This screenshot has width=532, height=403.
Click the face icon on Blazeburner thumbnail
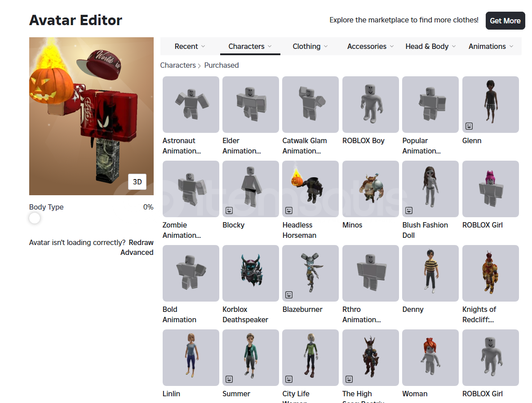289,295
